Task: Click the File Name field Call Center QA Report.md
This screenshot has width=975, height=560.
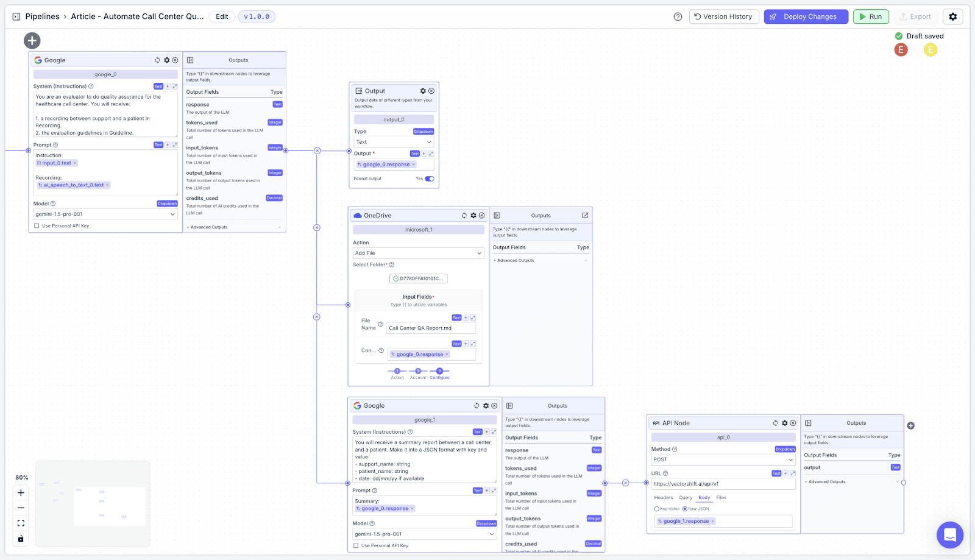Action: pyautogui.click(x=431, y=328)
